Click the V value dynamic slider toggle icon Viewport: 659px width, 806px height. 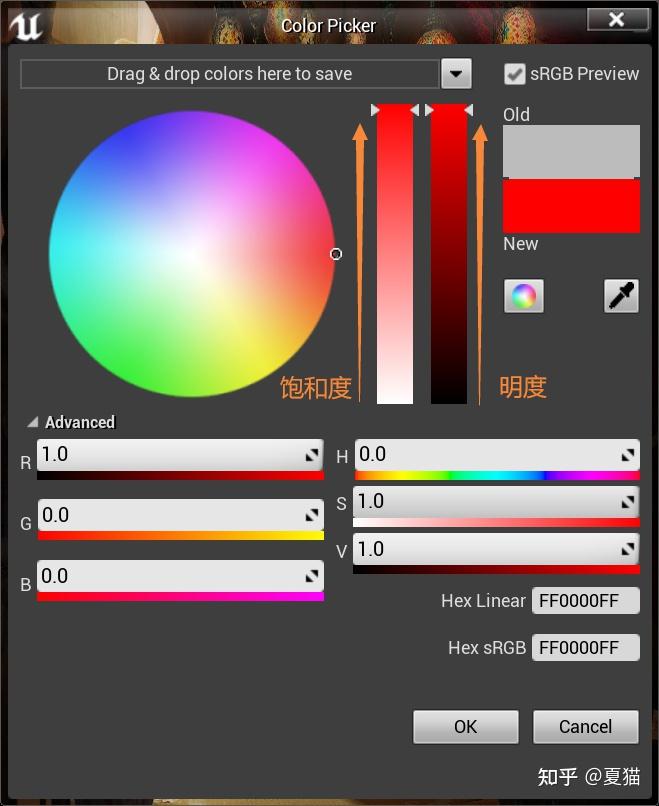click(x=628, y=549)
